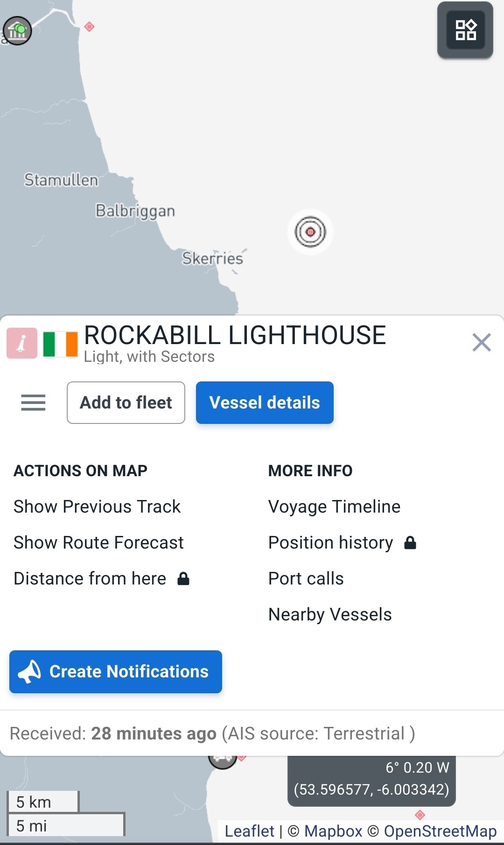This screenshot has height=845, width=504.
Task: Tap the port icon with green dot
Action: (17, 31)
